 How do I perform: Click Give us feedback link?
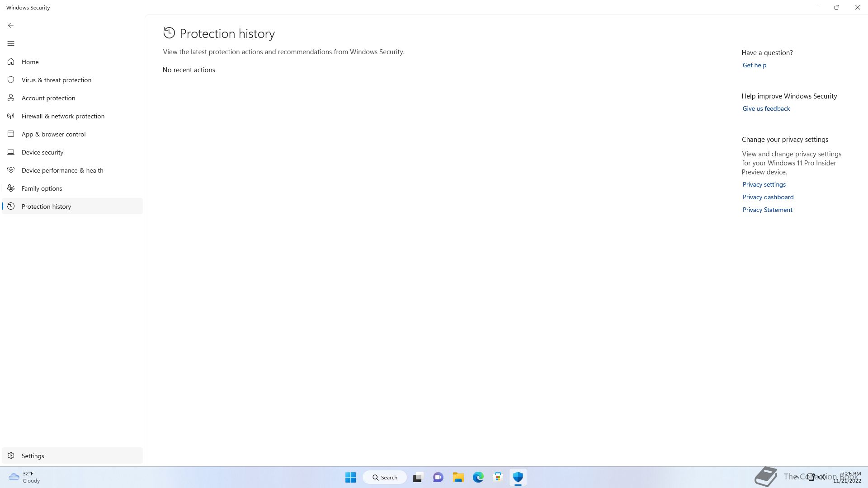point(766,108)
